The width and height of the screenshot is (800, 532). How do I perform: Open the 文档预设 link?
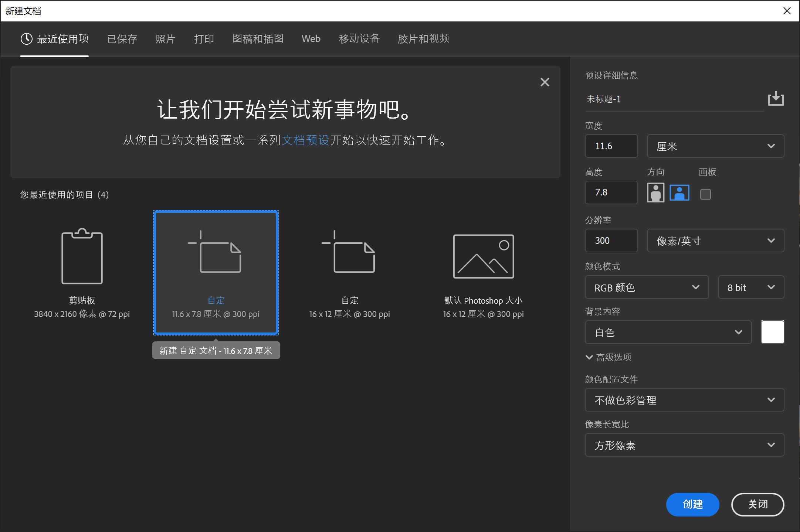(x=305, y=140)
